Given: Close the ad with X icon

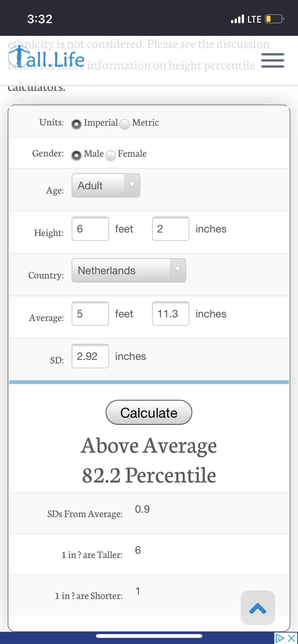Looking at the screenshot, I should 291,638.
